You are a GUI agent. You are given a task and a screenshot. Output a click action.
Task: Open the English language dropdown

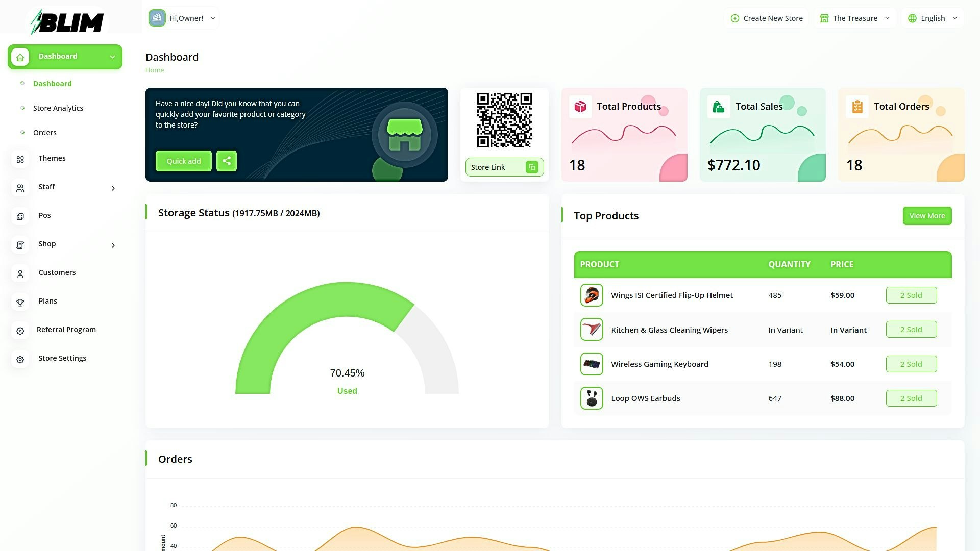933,18
